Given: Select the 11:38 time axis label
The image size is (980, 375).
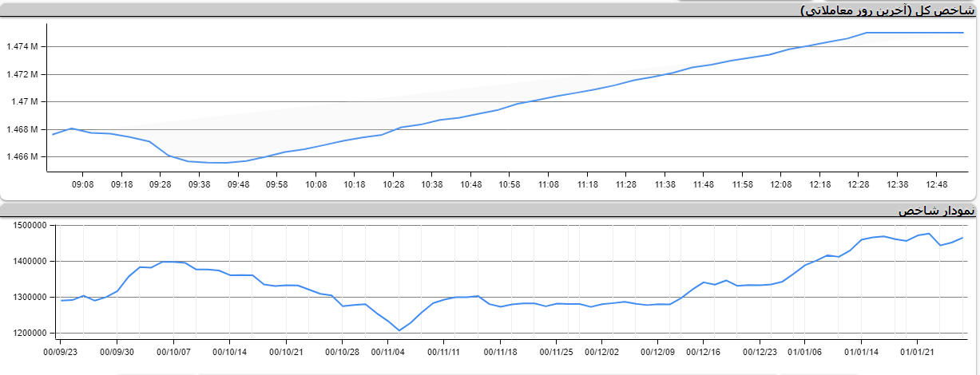Looking at the screenshot, I should (x=665, y=184).
